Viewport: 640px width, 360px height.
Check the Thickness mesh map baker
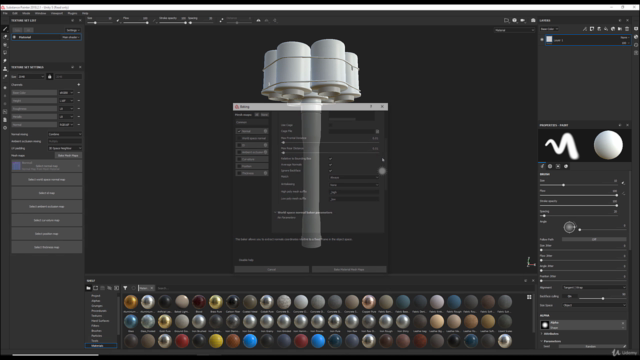(239, 173)
